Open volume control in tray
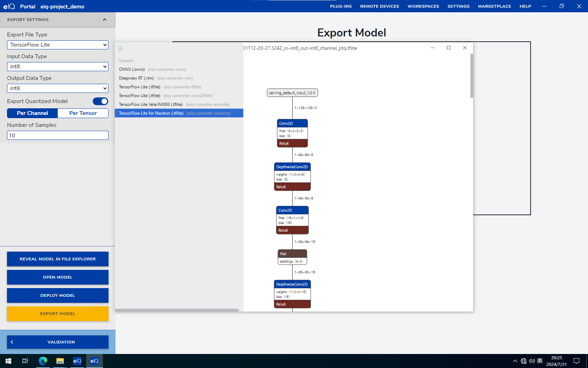This screenshot has height=368, width=588. (532, 361)
